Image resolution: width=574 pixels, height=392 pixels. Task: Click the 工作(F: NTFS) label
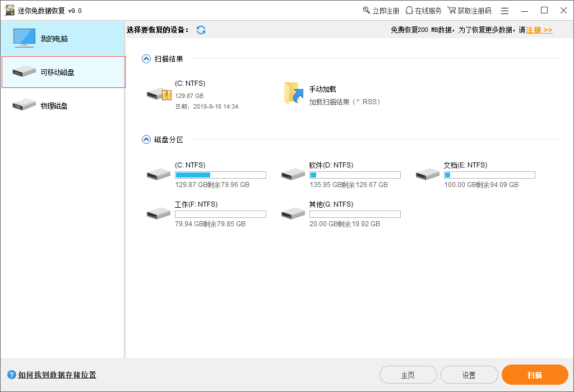pyautogui.click(x=196, y=204)
